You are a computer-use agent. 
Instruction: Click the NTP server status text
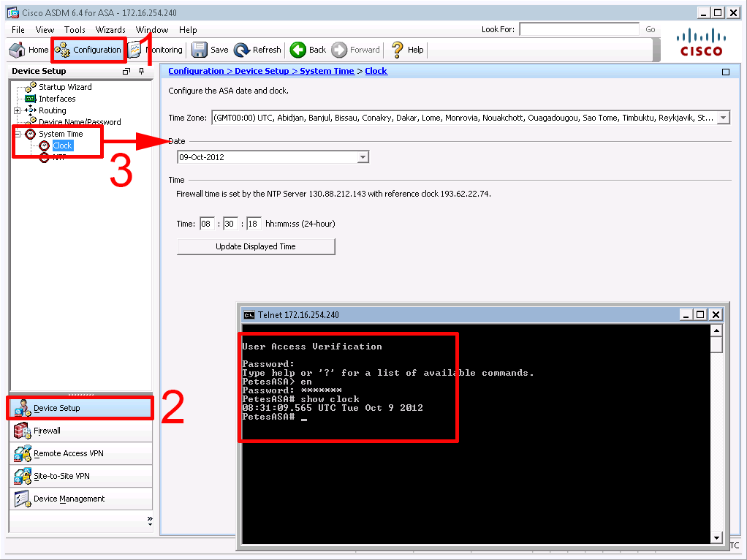click(x=333, y=194)
